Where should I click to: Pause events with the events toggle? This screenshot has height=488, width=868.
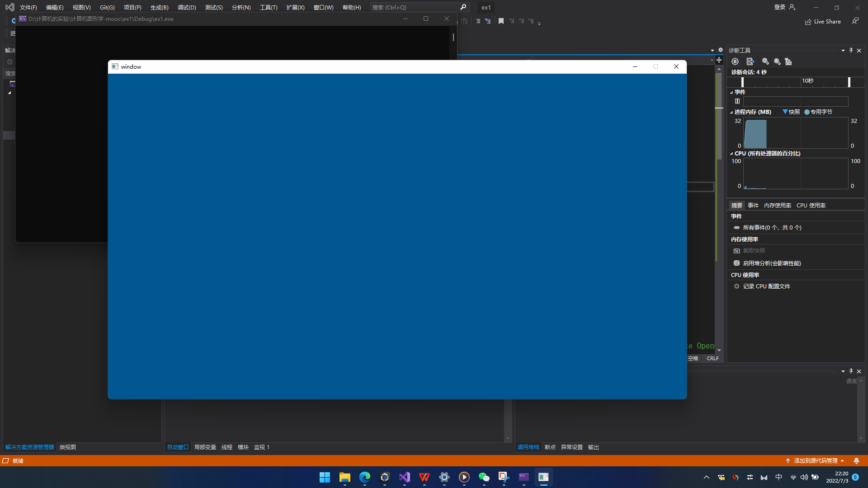point(737,101)
